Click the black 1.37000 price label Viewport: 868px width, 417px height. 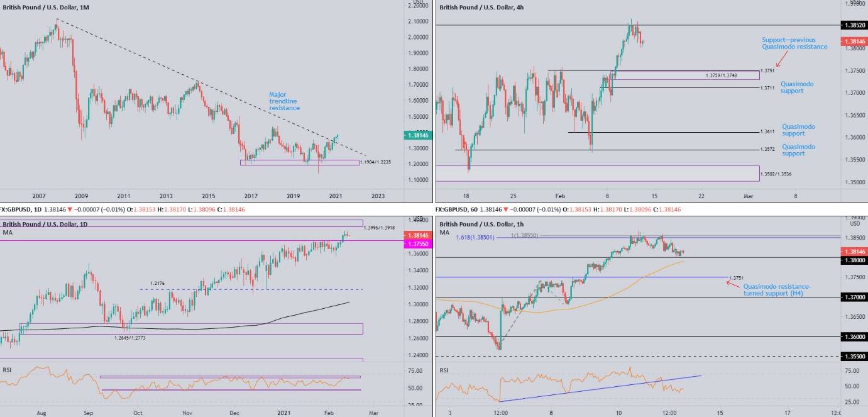click(854, 297)
